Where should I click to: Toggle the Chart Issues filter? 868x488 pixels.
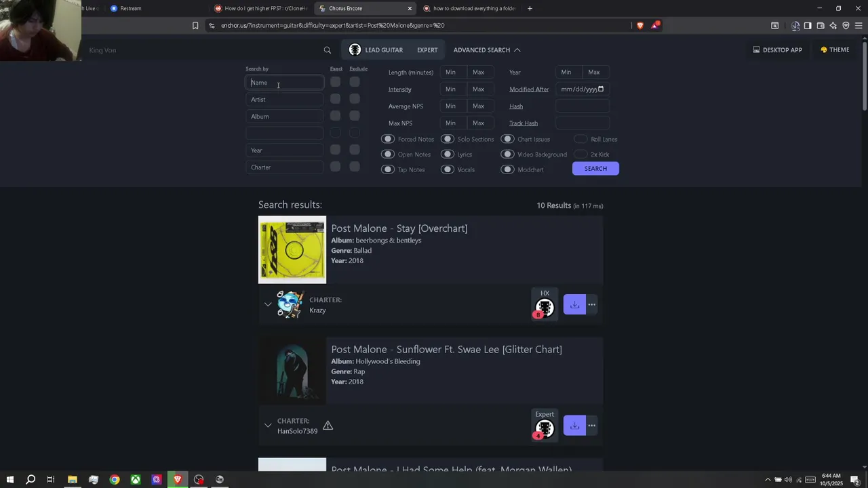(x=508, y=139)
